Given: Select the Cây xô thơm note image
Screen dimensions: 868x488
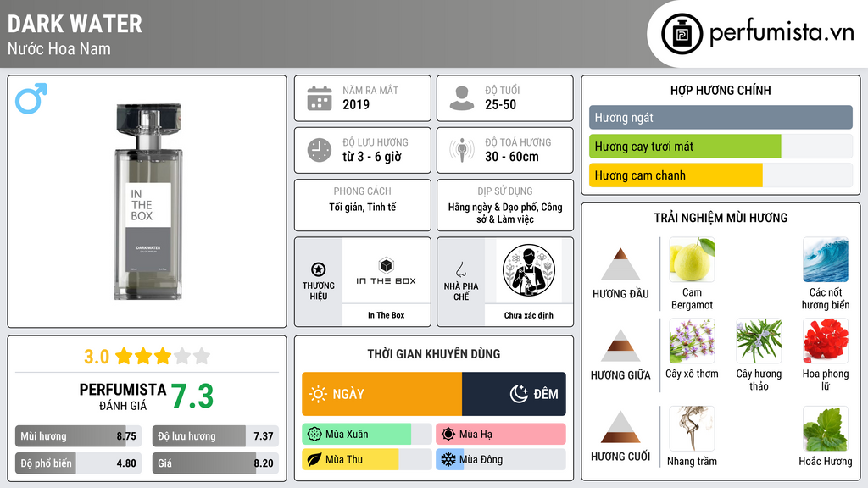Looking at the screenshot, I should (692, 341).
